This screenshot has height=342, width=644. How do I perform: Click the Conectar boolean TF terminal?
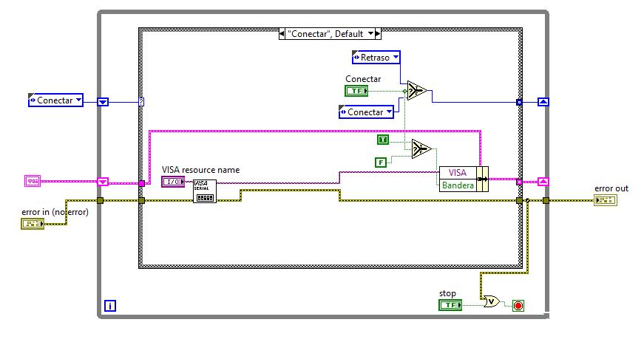point(356,91)
